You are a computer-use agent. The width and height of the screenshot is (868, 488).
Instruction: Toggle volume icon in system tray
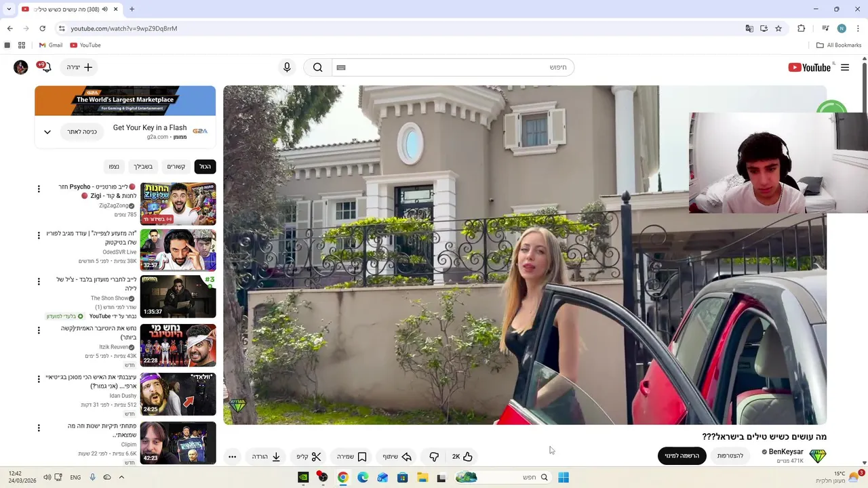click(47, 477)
